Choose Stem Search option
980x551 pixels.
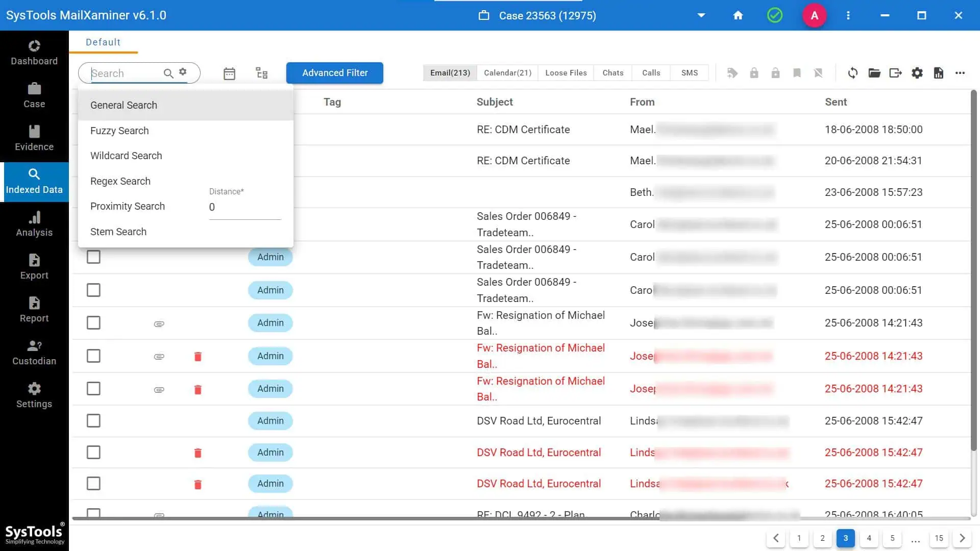pyautogui.click(x=186, y=232)
